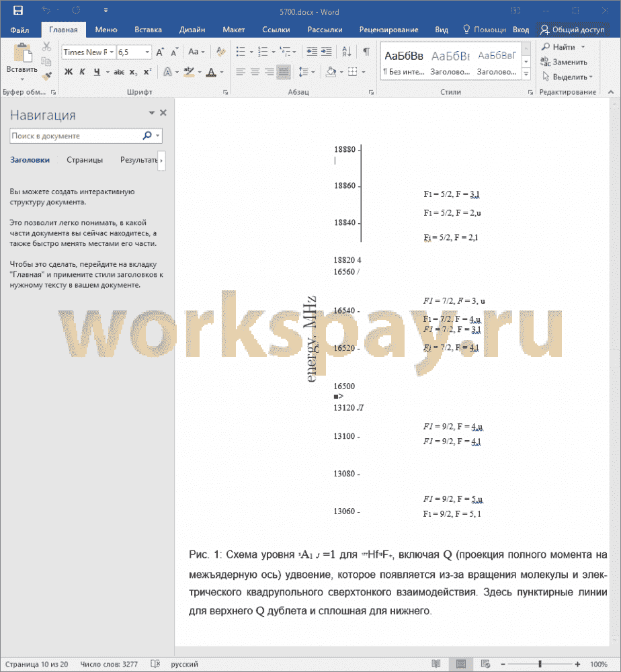This screenshot has width=621, height=672.
Task: Justify the paragraph text
Action: coord(284,72)
